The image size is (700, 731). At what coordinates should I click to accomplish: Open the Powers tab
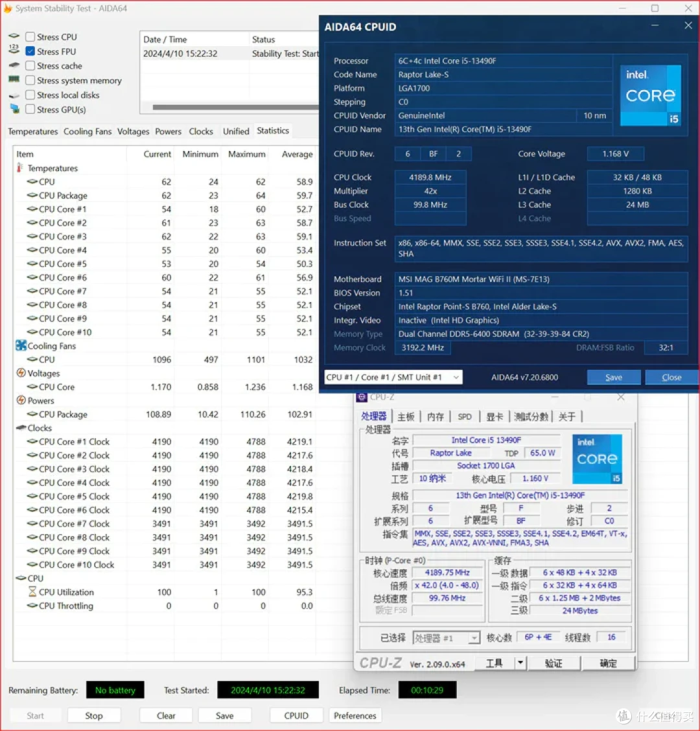click(168, 132)
